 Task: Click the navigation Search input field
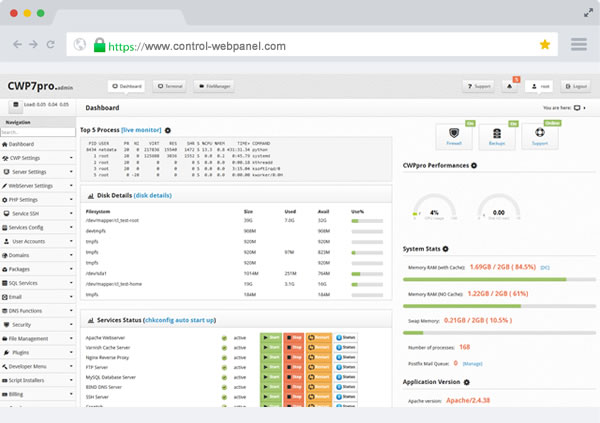pos(38,132)
